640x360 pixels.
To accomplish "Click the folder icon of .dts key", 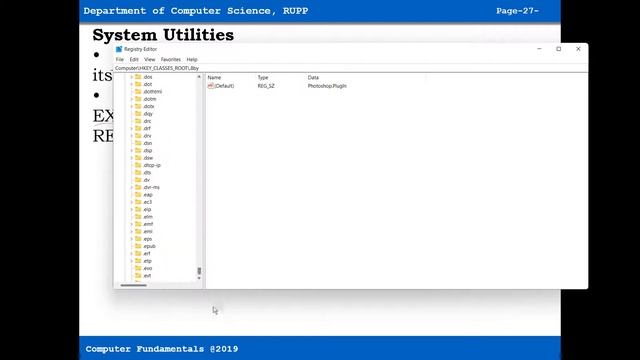I will pyautogui.click(x=138, y=172).
